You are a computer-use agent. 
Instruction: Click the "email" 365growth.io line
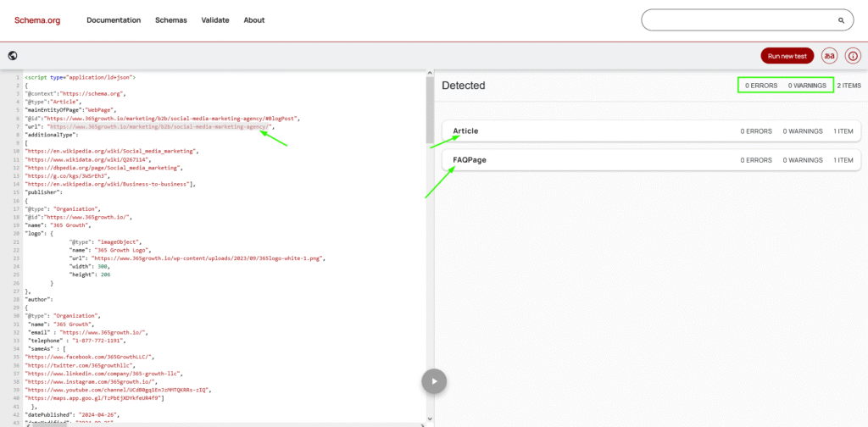click(88, 332)
